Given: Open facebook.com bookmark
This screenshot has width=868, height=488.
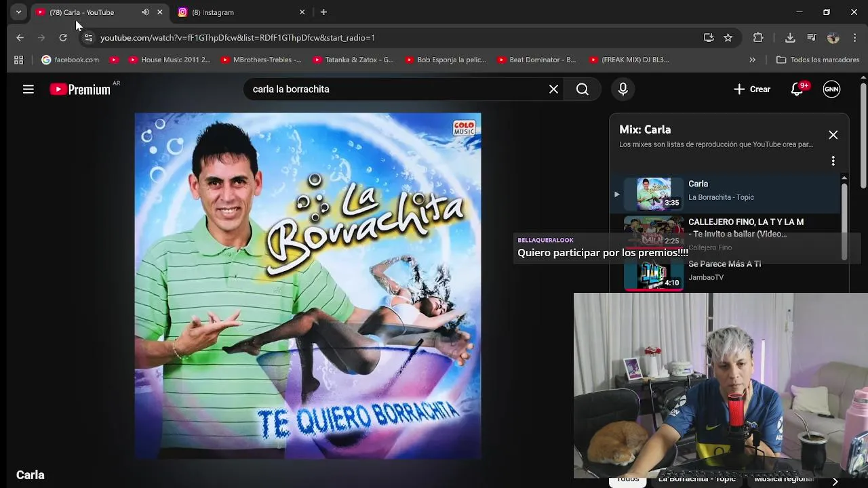Looking at the screenshot, I should pyautogui.click(x=70, y=60).
